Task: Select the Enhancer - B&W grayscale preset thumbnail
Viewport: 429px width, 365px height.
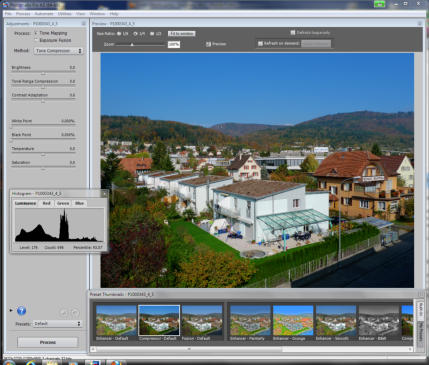Action: coord(379,320)
